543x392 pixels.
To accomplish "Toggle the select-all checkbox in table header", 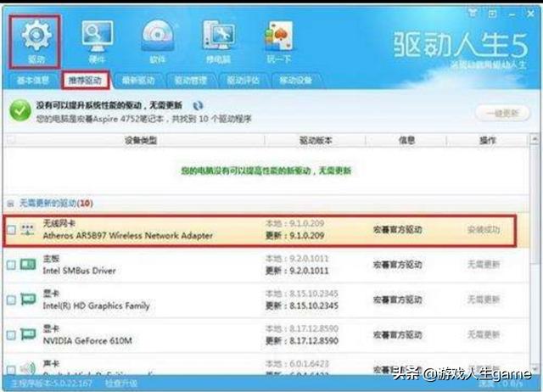I will pos(11,140).
